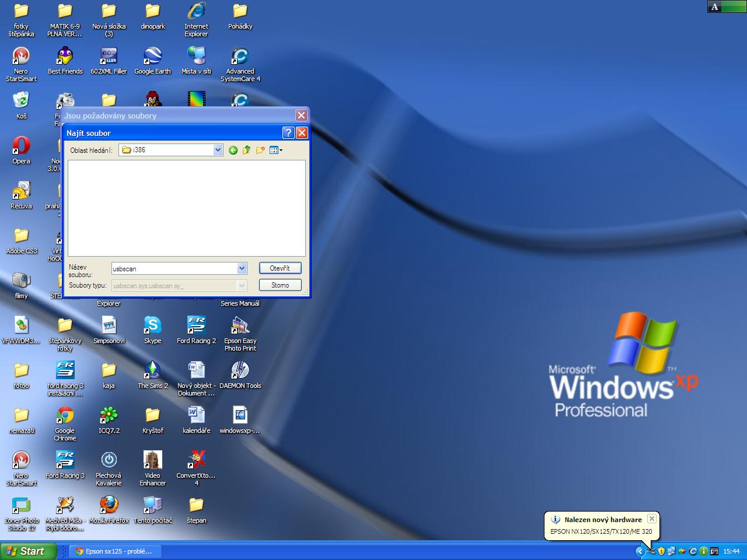Screen dimensions: 747x560
Task: Expand the 'Název souboru' filename dropdown
Action: 242,268
